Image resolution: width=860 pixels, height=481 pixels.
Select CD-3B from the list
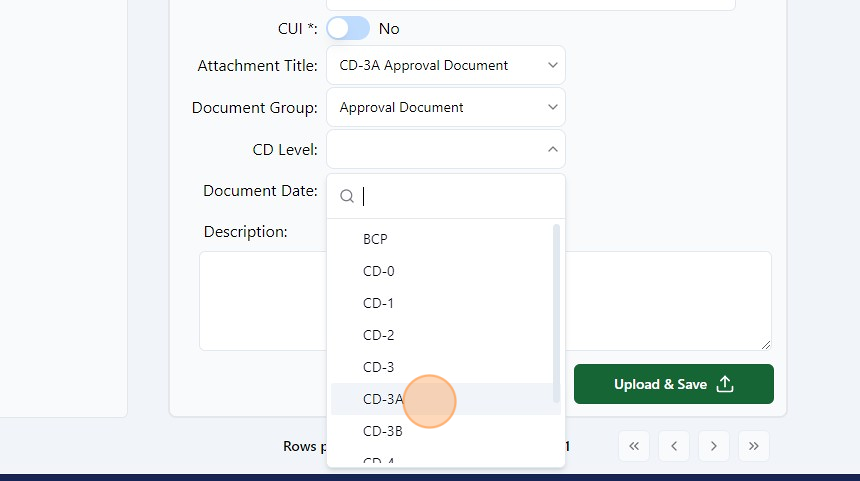pos(382,431)
